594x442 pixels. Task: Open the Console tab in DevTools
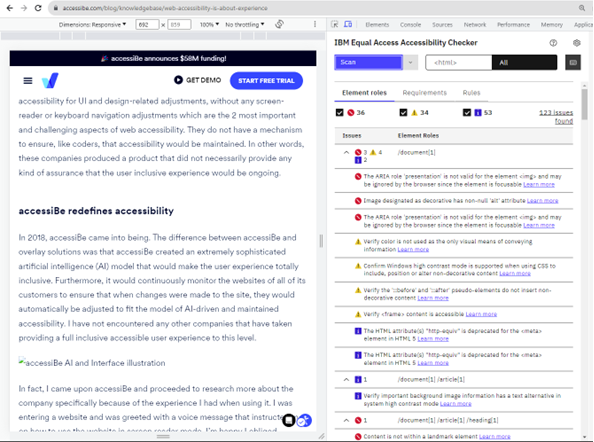tap(410, 25)
